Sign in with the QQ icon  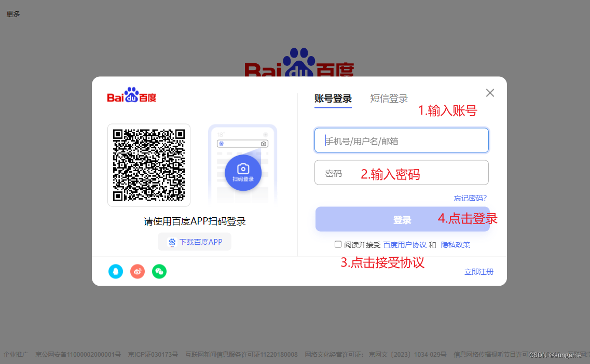point(116,272)
